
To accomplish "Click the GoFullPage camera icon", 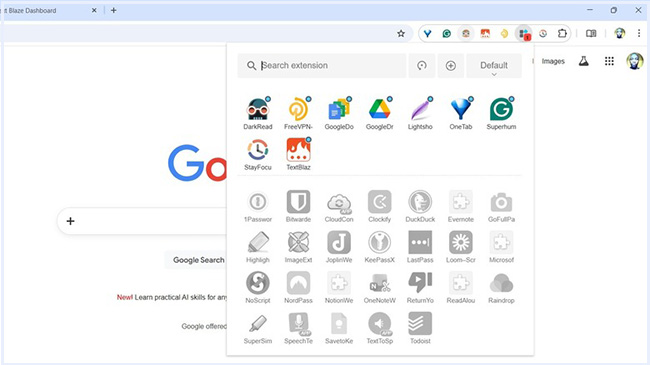I will pos(501,202).
